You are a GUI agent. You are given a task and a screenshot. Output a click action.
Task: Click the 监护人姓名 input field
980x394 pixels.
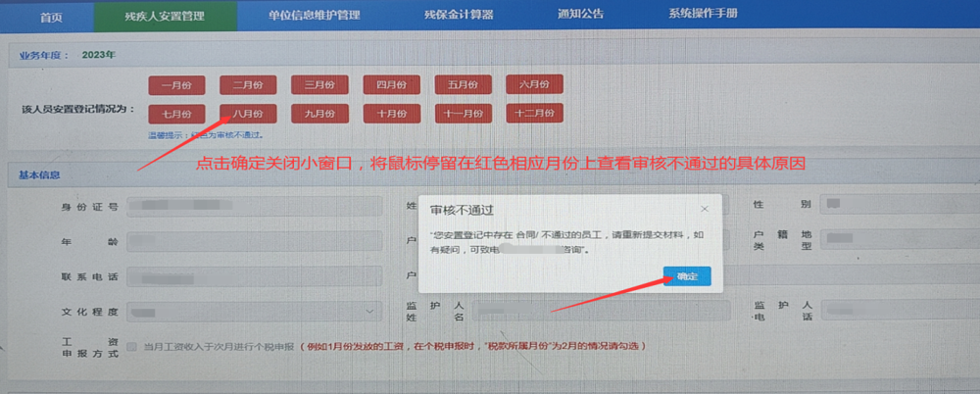601,311
